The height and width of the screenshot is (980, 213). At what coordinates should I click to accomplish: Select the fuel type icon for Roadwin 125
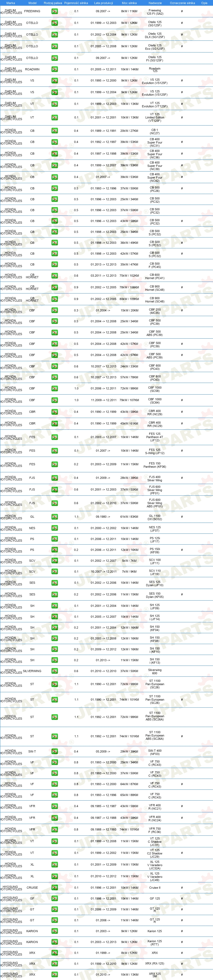coord(54,70)
